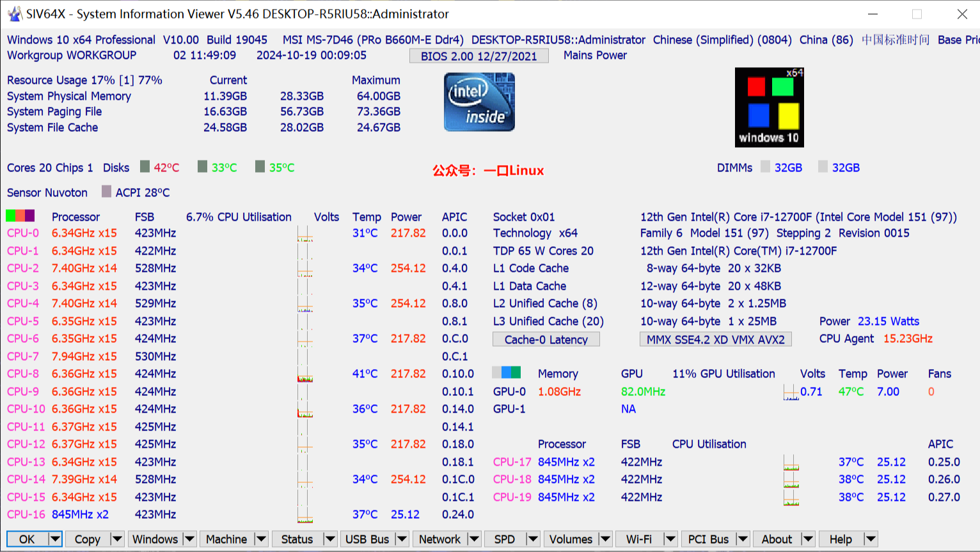
Task: Expand the Wi-Fi dropdown arrow
Action: click(670, 539)
